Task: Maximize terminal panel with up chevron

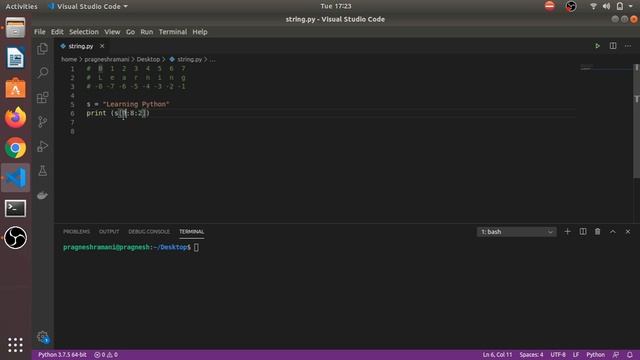Action: point(613,231)
